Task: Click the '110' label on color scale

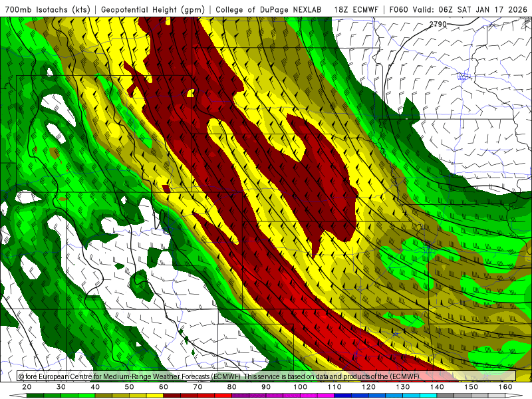Action: [x=334, y=387]
